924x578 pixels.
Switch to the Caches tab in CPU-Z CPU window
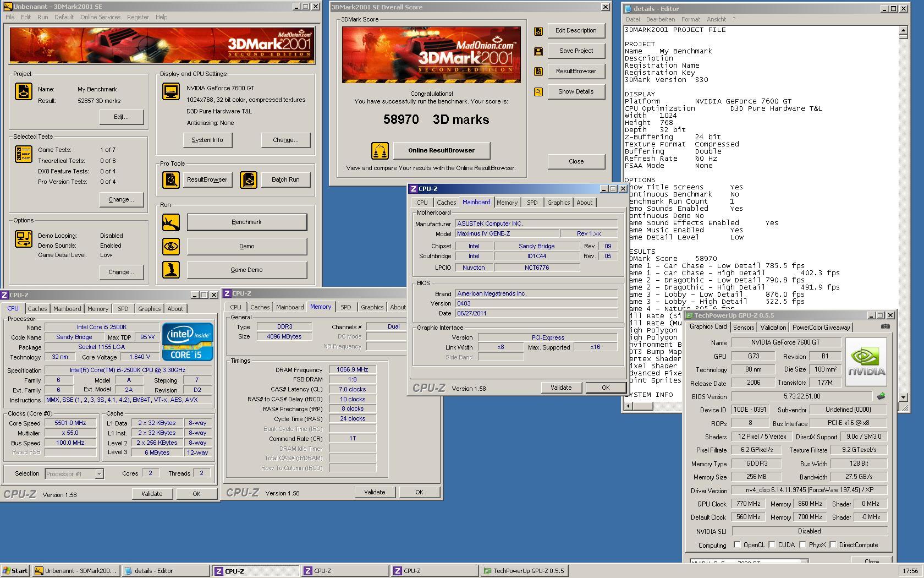pos(37,309)
